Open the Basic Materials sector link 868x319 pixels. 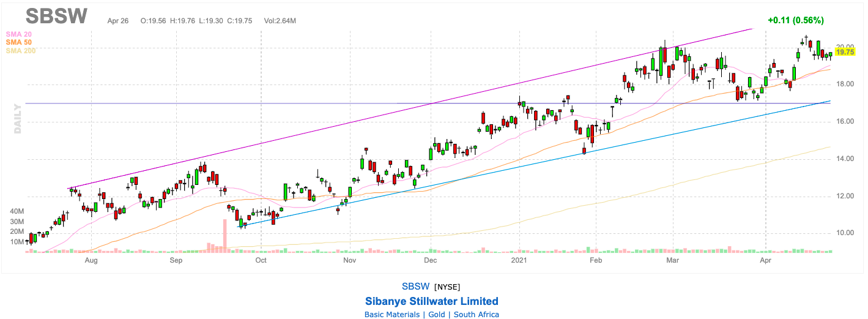[x=391, y=315]
